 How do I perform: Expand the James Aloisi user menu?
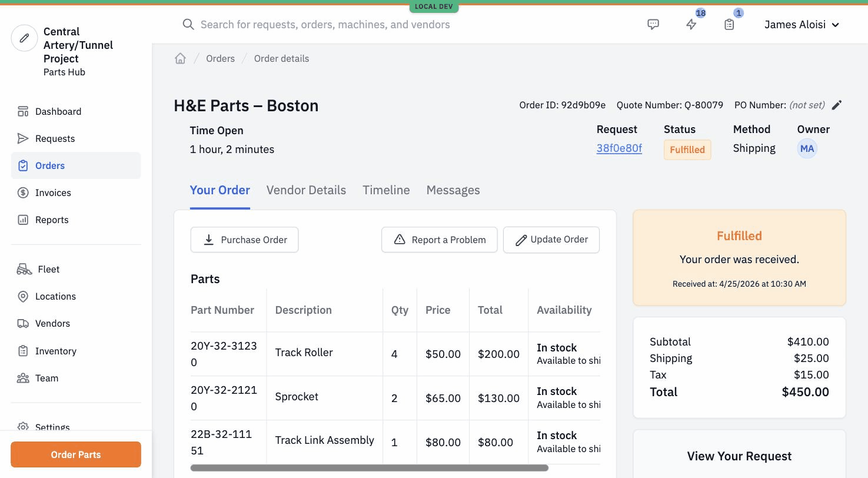point(802,24)
